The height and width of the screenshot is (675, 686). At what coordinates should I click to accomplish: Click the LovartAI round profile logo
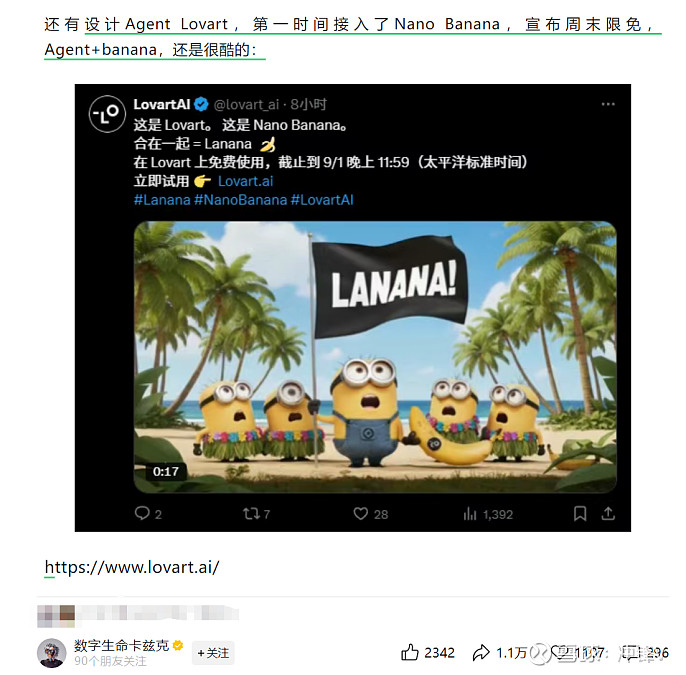[107, 114]
